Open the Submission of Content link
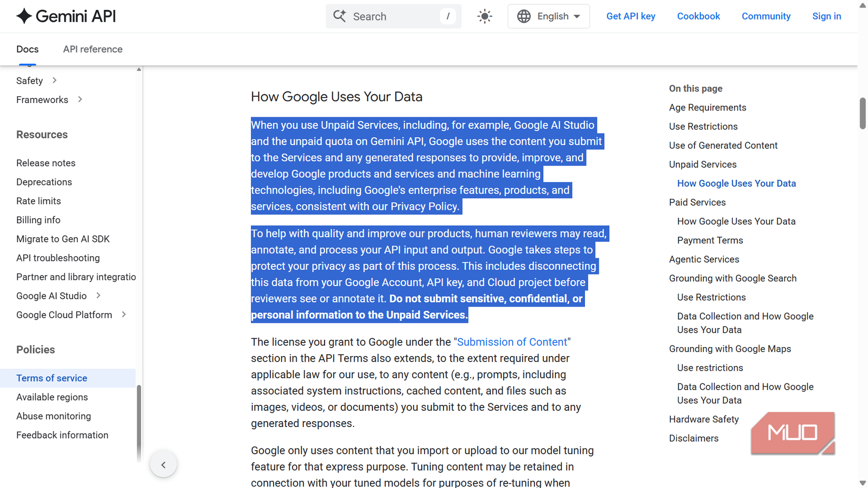The height and width of the screenshot is (488, 868). point(512,342)
